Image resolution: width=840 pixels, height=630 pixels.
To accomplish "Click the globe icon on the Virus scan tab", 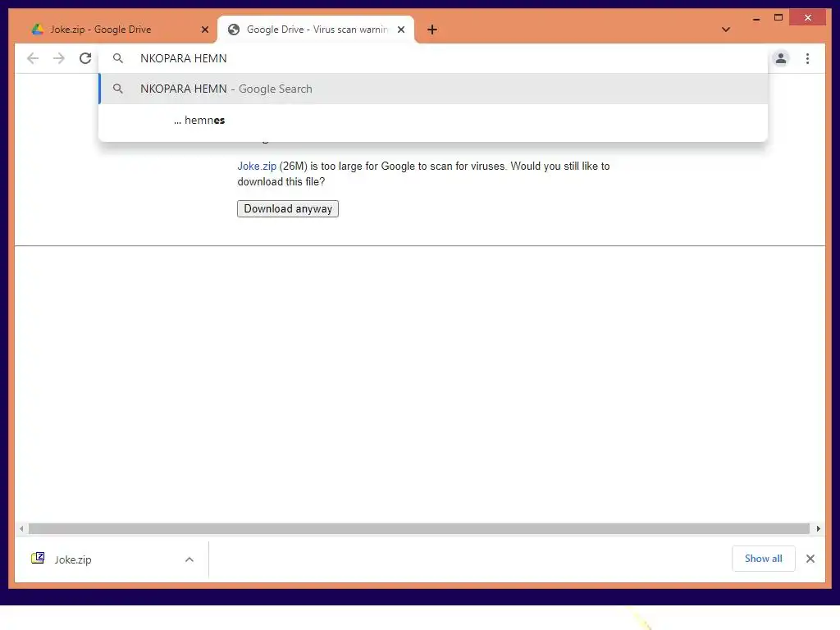I will coord(234,30).
